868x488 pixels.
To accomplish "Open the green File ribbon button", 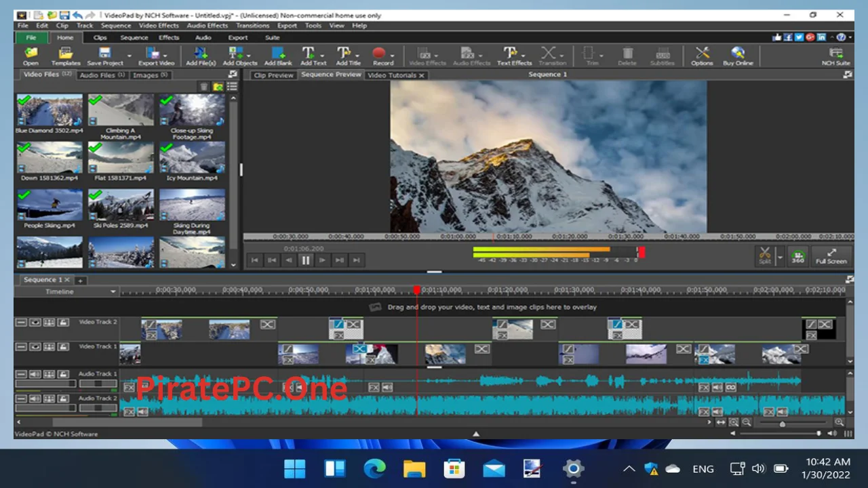I will (31, 38).
